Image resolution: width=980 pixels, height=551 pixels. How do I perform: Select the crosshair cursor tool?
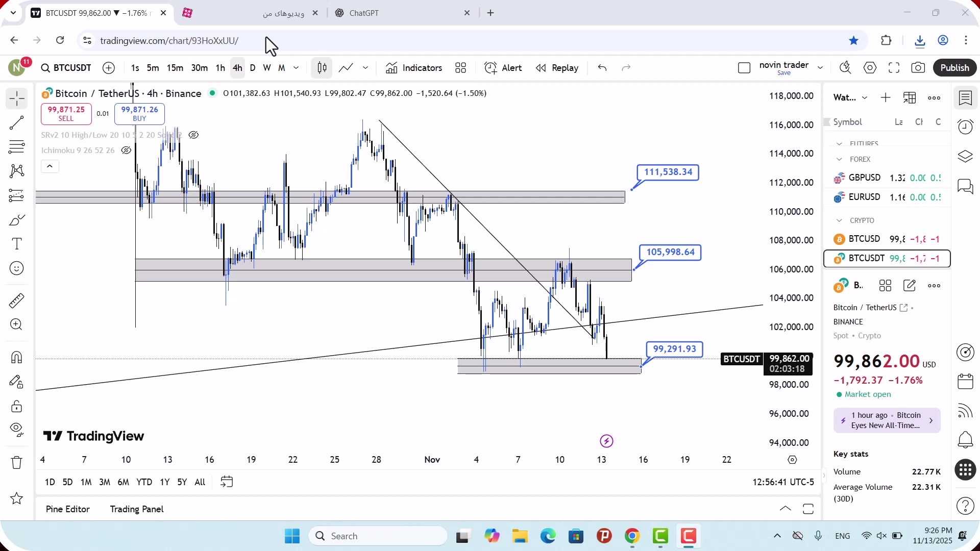(x=17, y=98)
